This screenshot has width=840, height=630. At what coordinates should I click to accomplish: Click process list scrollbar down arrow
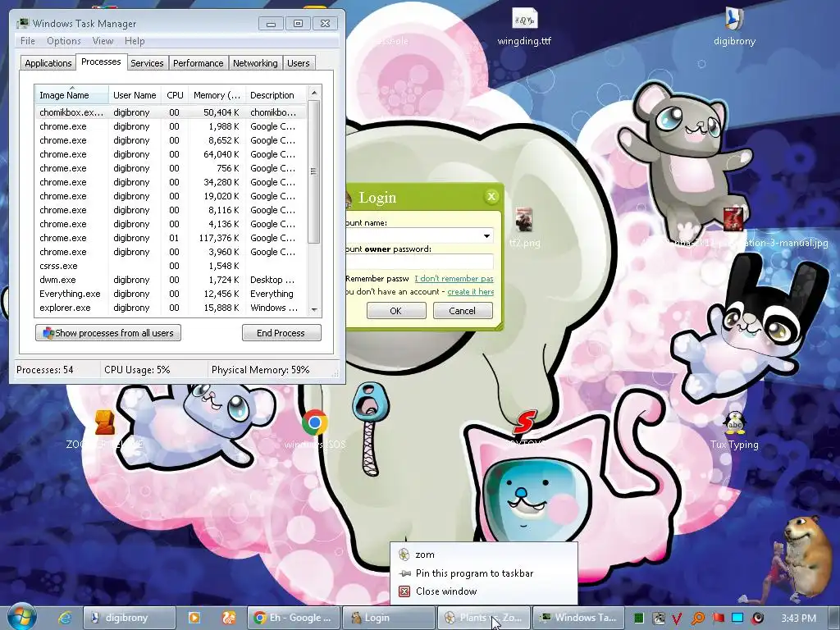point(314,309)
